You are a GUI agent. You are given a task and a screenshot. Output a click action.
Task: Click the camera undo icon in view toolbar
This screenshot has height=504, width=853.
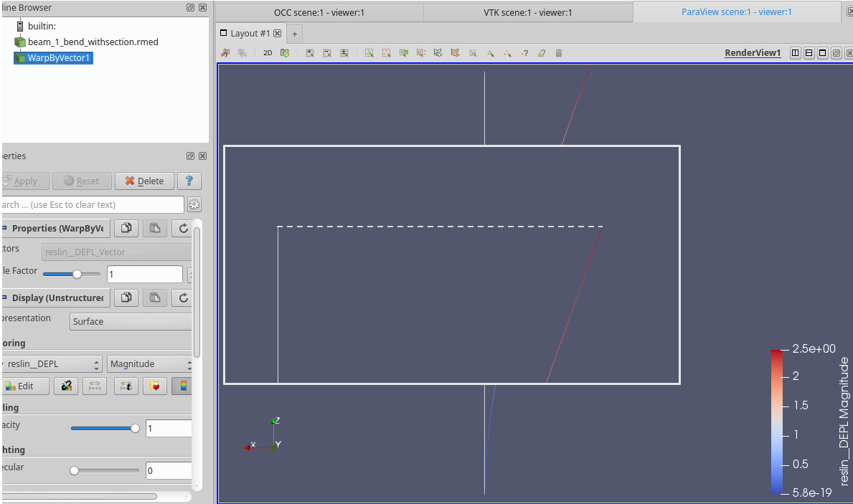pos(225,53)
